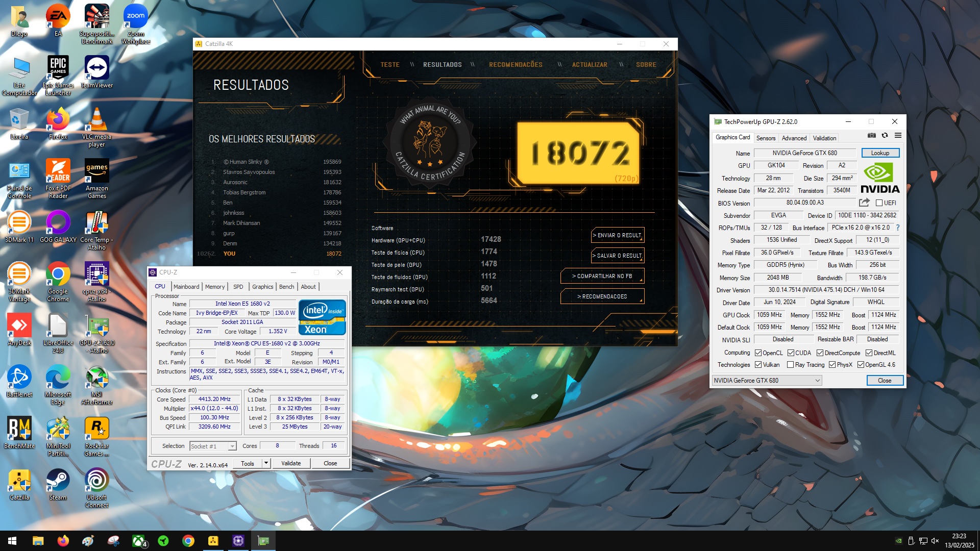Open Epic Games Launcher icon
This screenshot has width=980, height=551.
click(58, 76)
